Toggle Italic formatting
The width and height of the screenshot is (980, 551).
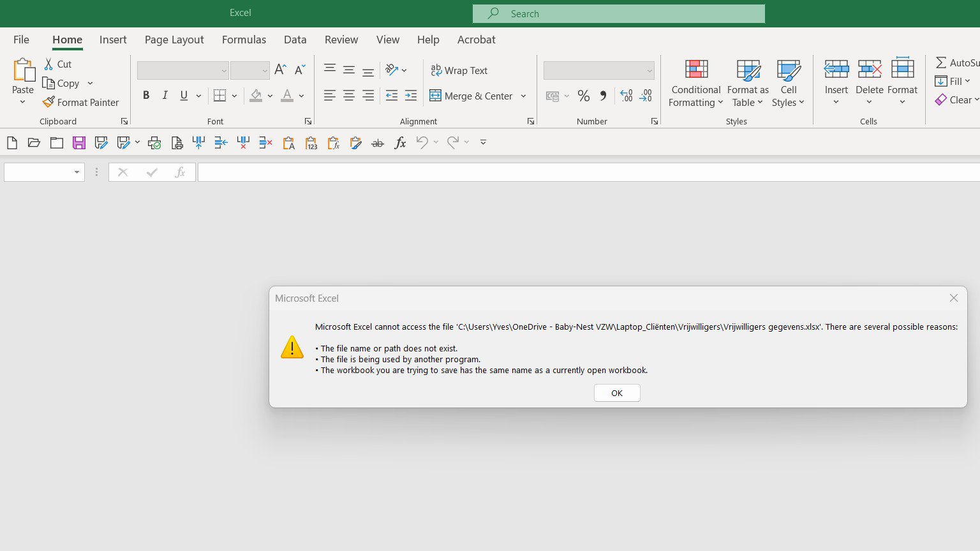(x=165, y=96)
